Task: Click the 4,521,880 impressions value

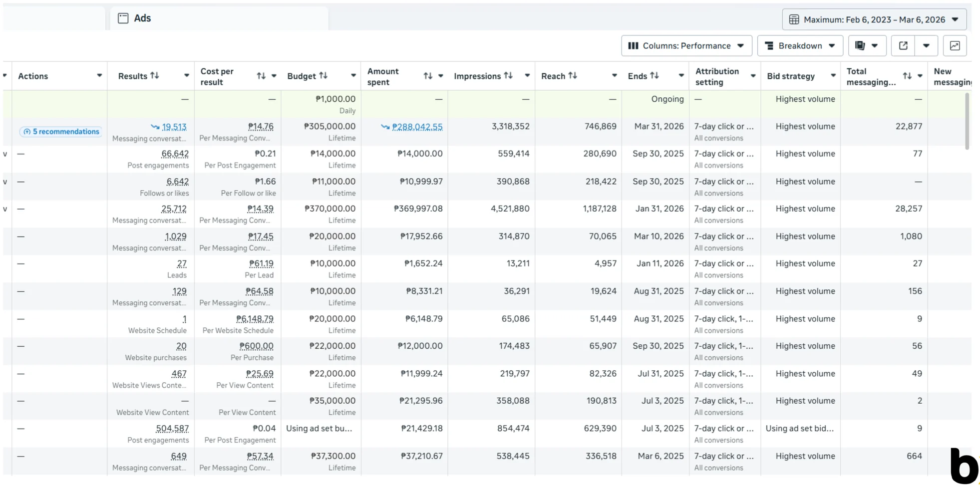Action: [510, 209]
